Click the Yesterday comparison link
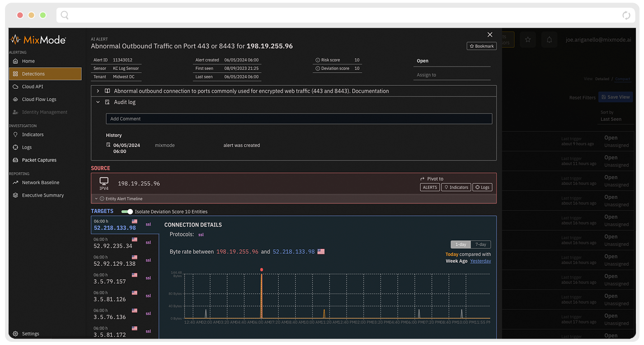The image size is (644, 345). pyautogui.click(x=480, y=261)
